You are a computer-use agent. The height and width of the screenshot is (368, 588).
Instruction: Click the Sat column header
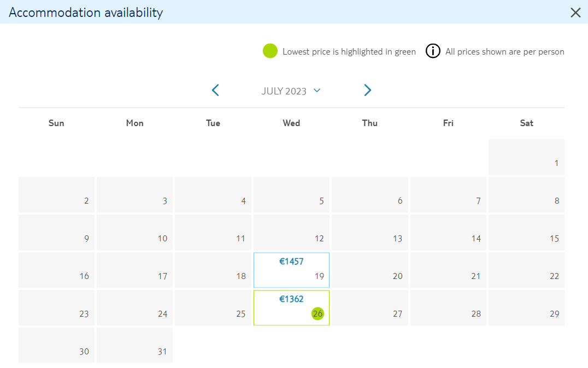tap(526, 123)
